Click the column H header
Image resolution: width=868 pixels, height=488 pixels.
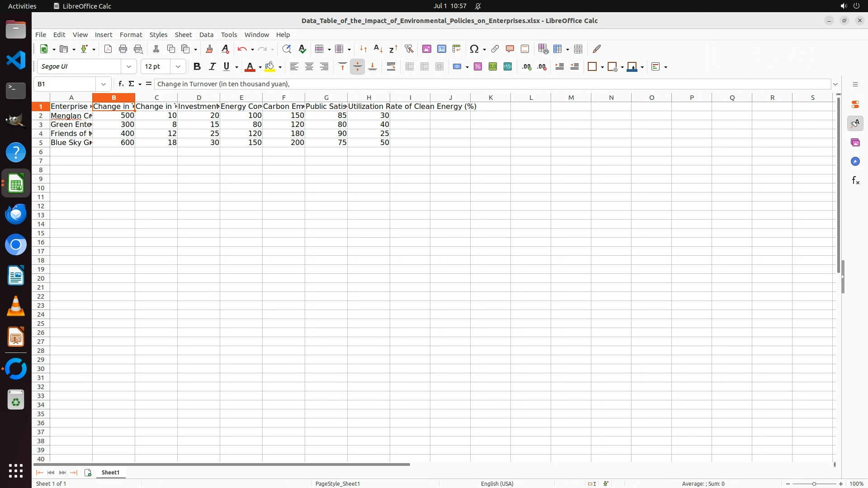tap(368, 98)
